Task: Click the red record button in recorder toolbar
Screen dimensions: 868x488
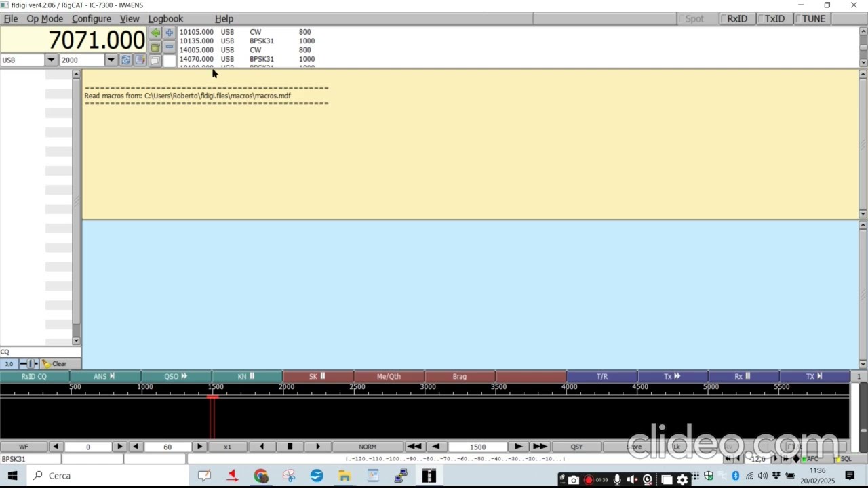Action: pyautogui.click(x=589, y=480)
